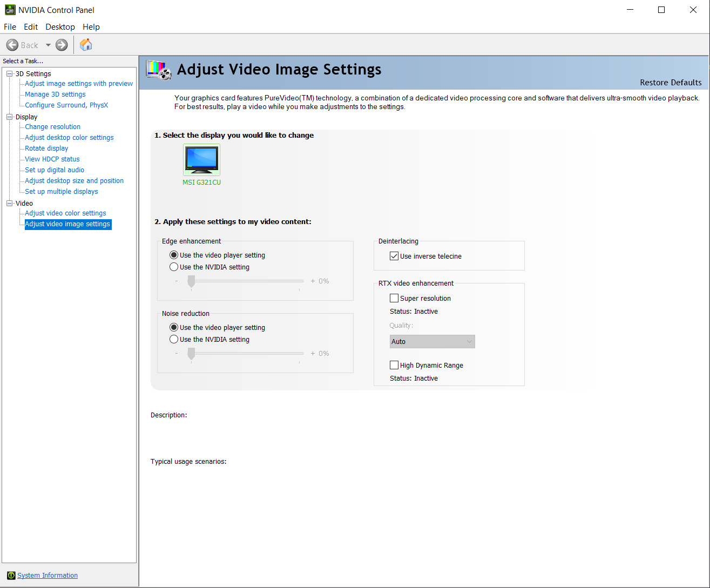This screenshot has width=710, height=588.
Task: Click Restore Defaults
Action: (x=671, y=83)
